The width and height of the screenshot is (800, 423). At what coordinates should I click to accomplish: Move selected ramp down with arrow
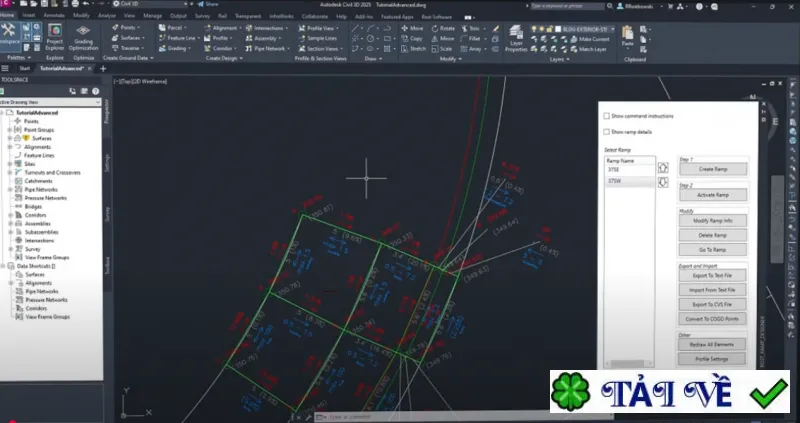point(663,182)
